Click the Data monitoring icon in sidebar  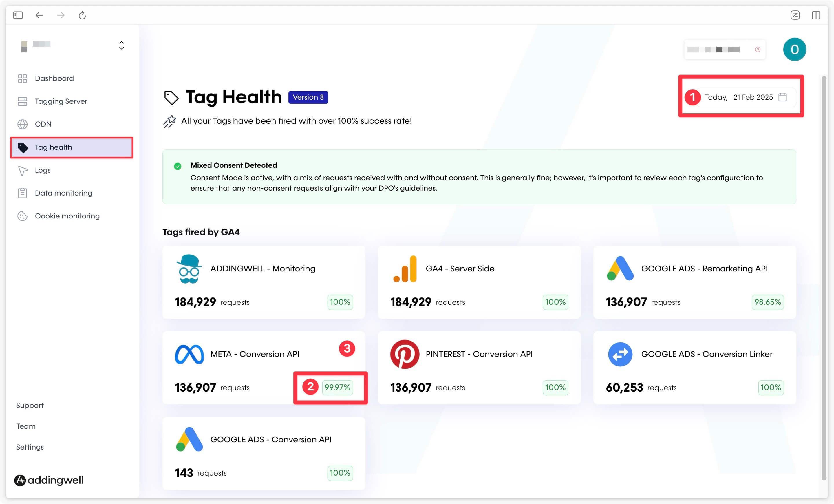pos(22,192)
